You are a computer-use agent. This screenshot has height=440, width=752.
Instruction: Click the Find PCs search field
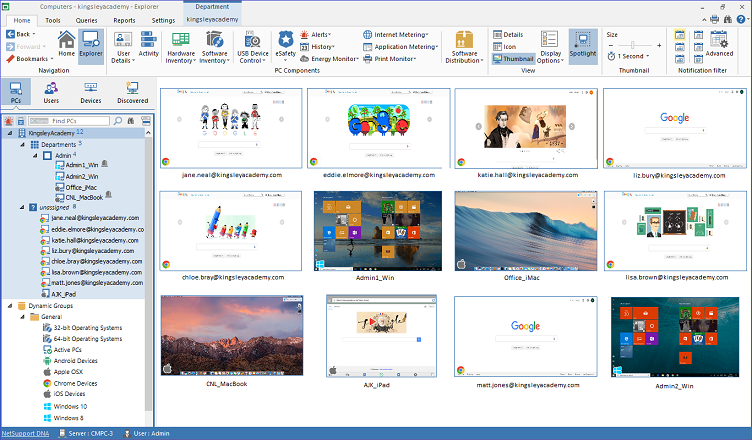pyautogui.click(x=69, y=121)
